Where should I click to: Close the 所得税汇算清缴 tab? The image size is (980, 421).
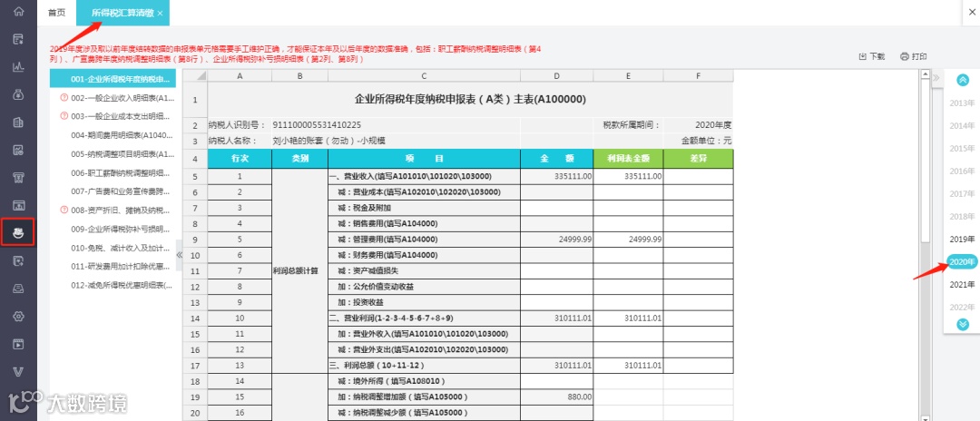click(x=160, y=13)
